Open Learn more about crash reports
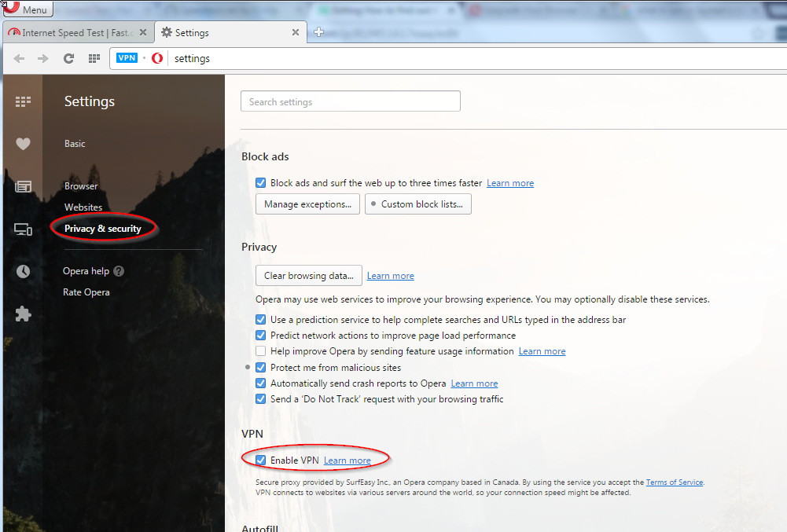Image resolution: width=787 pixels, height=532 pixels. (474, 383)
